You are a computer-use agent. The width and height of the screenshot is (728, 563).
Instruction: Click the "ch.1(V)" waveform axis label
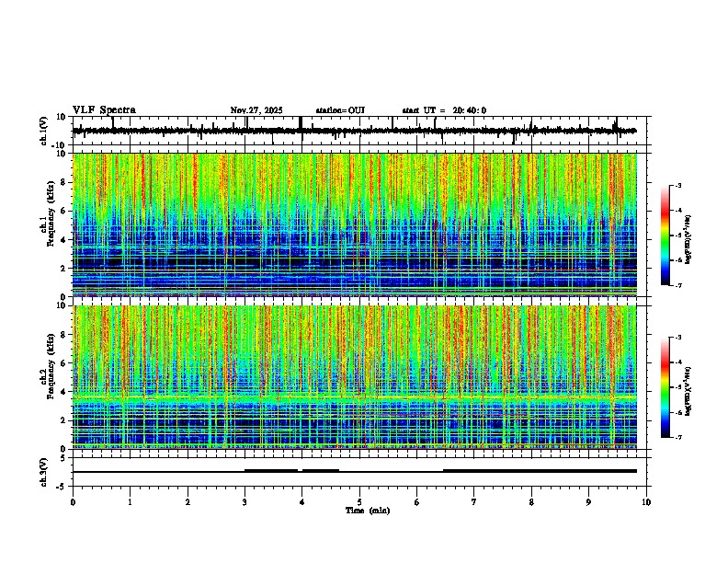44,131
